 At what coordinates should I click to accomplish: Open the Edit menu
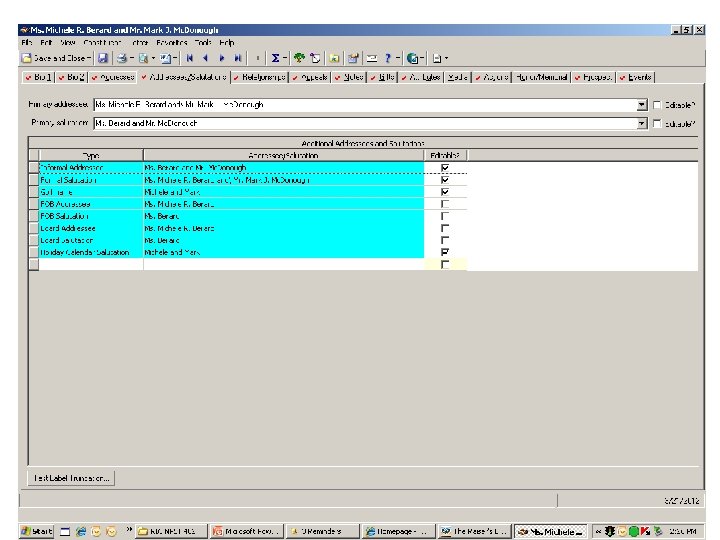tap(46, 42)
